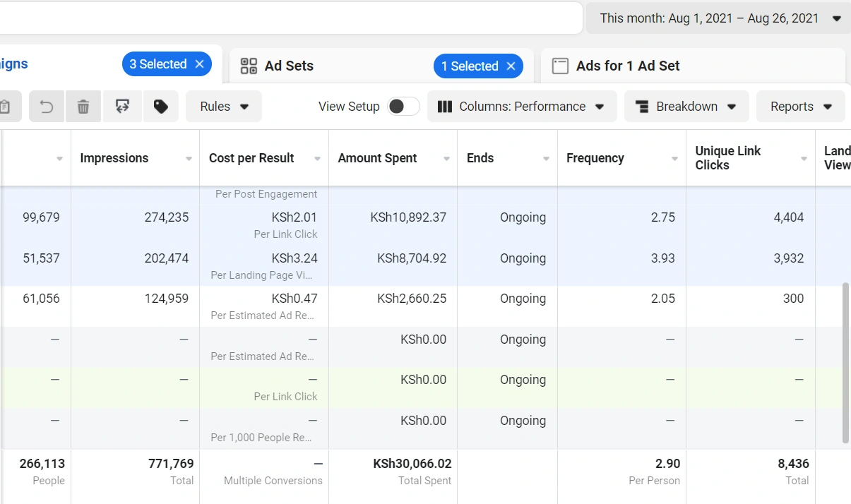
Task: Click the 8,436 total link clicks
Action: (793, 464)
